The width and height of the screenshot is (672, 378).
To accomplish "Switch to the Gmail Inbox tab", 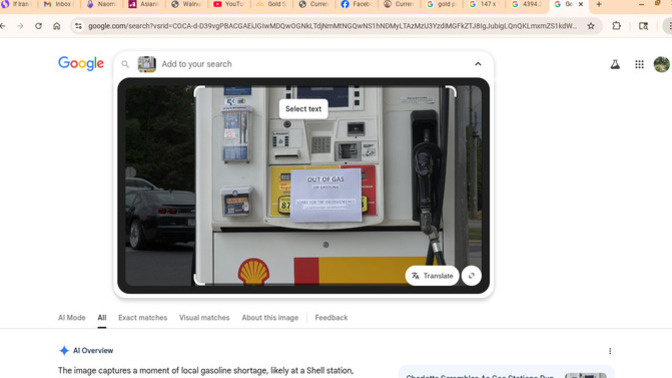I will pyautogui.click(x=59, y=4).
